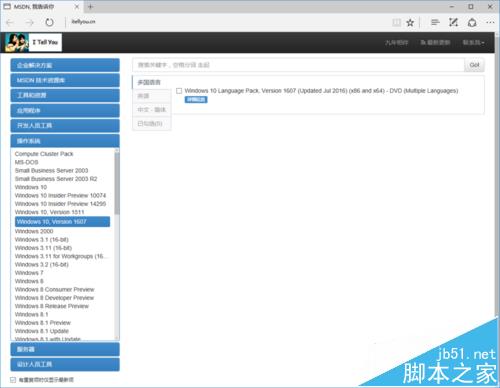Click the Share icon in Edge toolbar
This screenshot has width=500, height=388.
[472, 22]
